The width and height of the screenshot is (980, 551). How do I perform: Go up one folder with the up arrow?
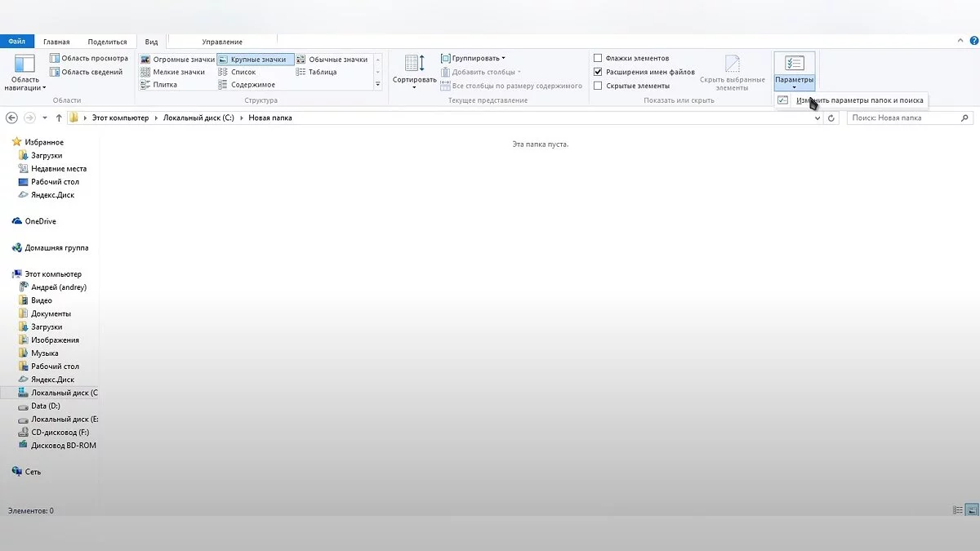point(59,118)
